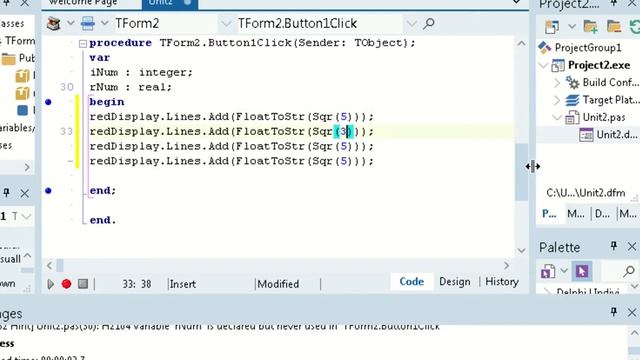Click the macro play button

coord(51,284)
